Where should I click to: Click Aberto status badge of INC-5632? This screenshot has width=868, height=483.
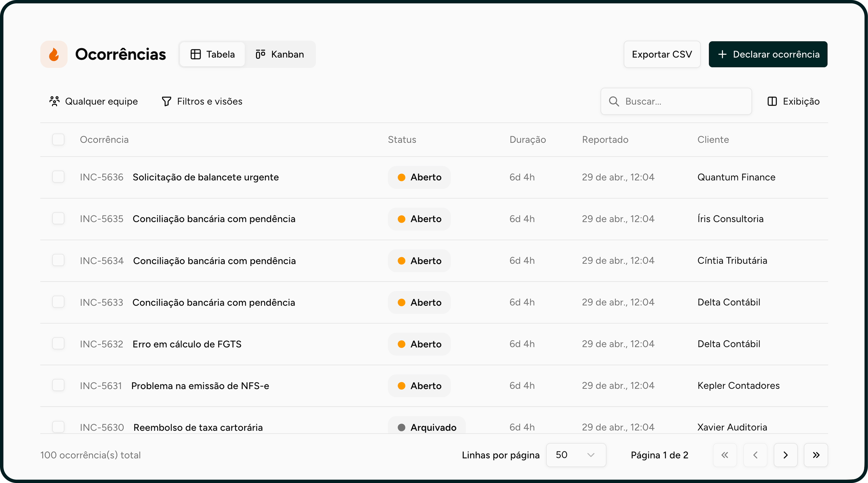tap(419, 344)
